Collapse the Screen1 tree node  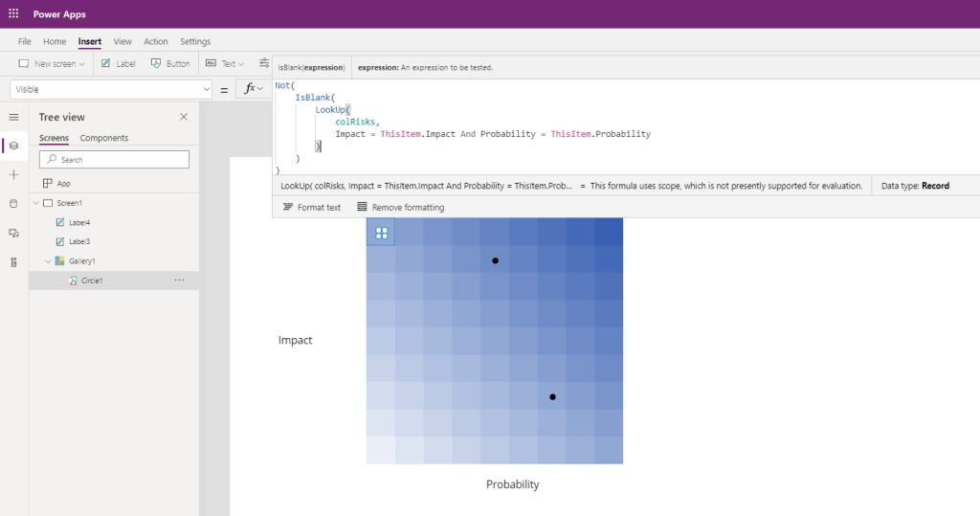[x=36, y=203]
